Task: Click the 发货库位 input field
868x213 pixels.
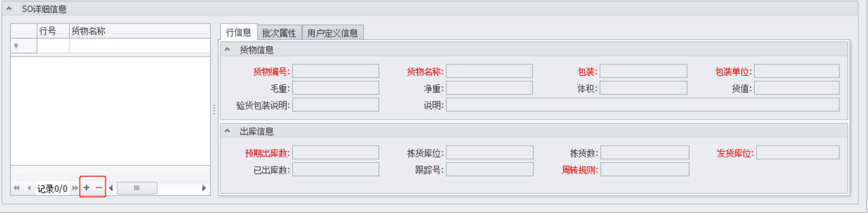Action: pyautogui.click(x=798, y=153)
